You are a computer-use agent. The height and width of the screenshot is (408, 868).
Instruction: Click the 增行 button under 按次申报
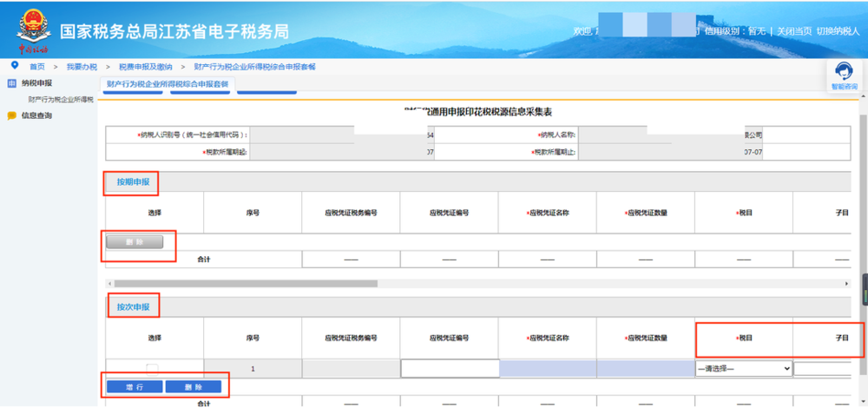[135, 387]
